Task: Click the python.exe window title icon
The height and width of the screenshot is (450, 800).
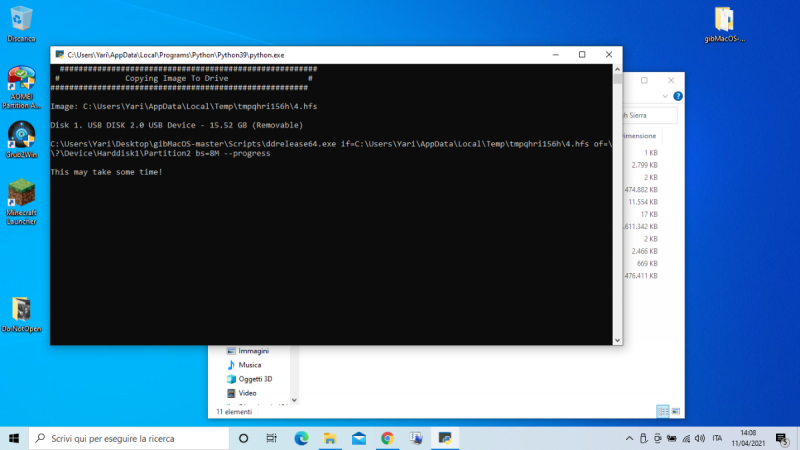Action: 60,55
